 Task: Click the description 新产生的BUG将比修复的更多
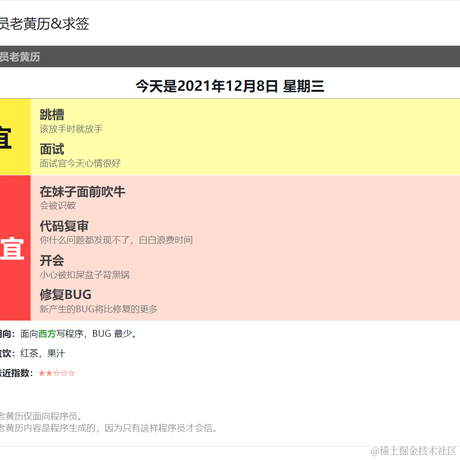click(98, 309)
